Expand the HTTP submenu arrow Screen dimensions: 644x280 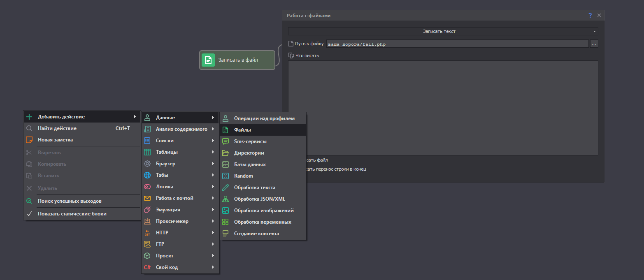point(213,233)
